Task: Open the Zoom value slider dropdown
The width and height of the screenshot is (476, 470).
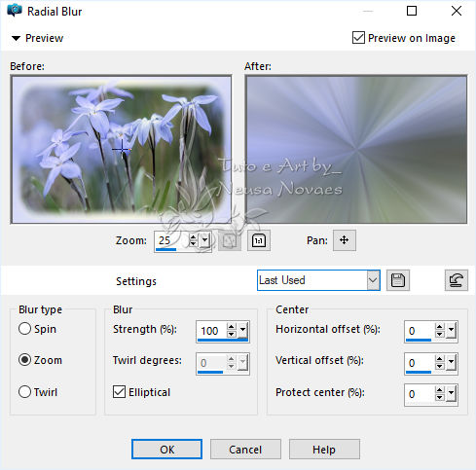Action: tap(205, 240)
